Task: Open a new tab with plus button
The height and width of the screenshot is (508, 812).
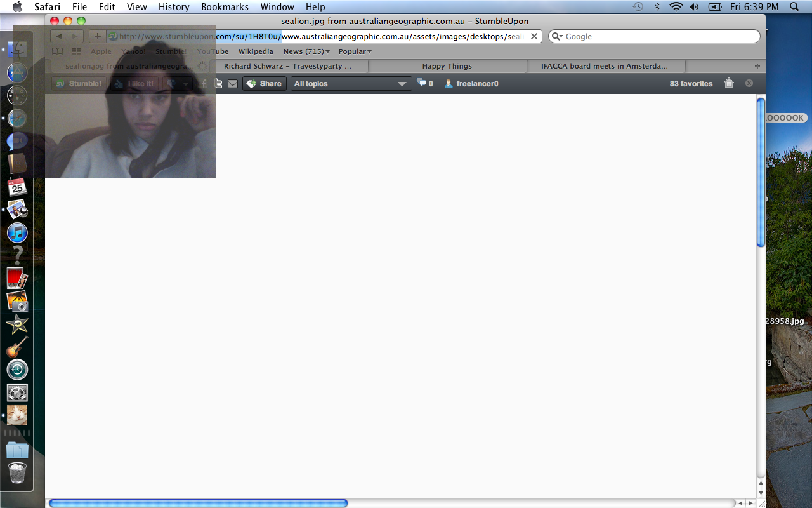Action: [757, 66]
